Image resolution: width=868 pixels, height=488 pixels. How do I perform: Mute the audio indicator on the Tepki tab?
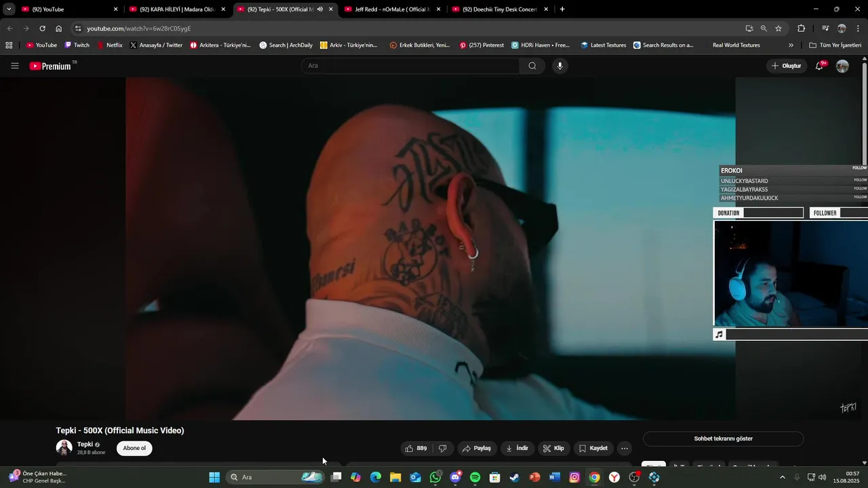click(x=320, y=9)
